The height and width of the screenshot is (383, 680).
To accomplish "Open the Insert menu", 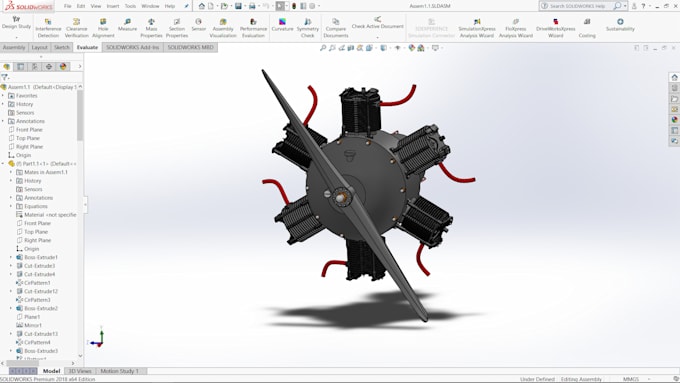I will pyautogui.click(x=113, y=6).
